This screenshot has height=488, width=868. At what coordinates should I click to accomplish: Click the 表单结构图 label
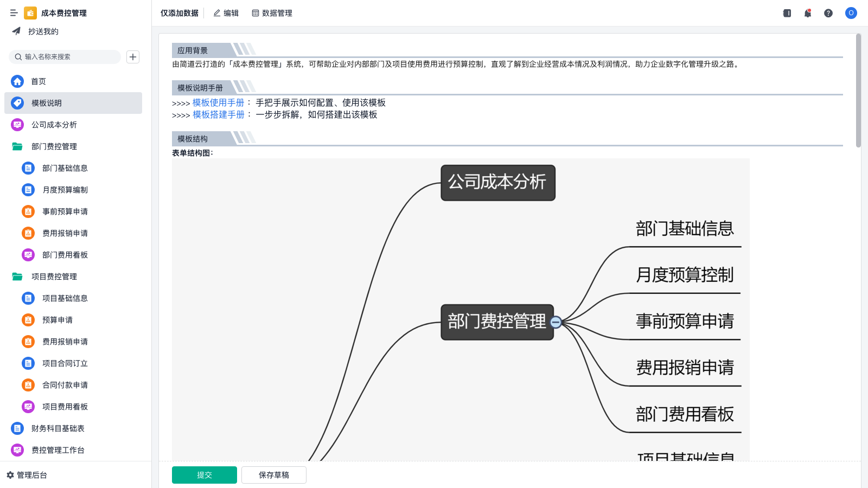click(x=193, y=153)
